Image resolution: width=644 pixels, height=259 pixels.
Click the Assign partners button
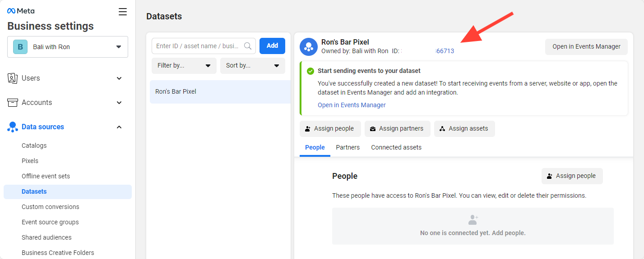pyautogui.click(x=398, y=129)
